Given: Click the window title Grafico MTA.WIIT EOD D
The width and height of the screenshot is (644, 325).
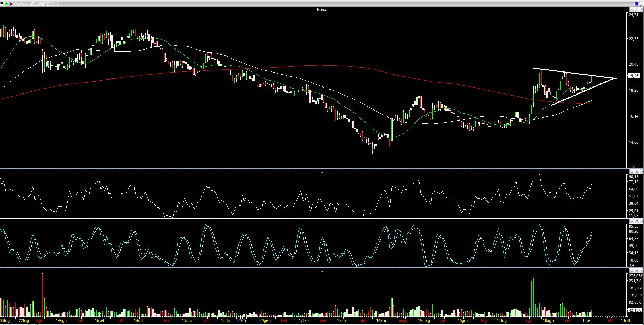Looking at the screenshot, I should (36, 4).
